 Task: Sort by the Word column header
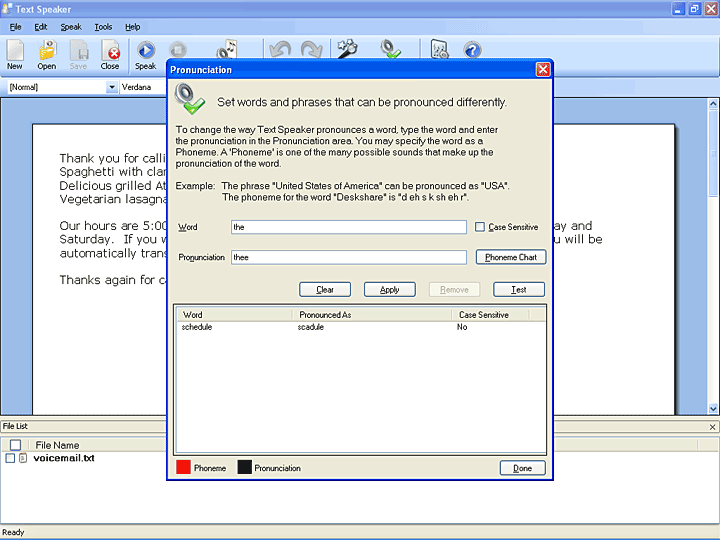pyautogui.click(x=235, y=315)
